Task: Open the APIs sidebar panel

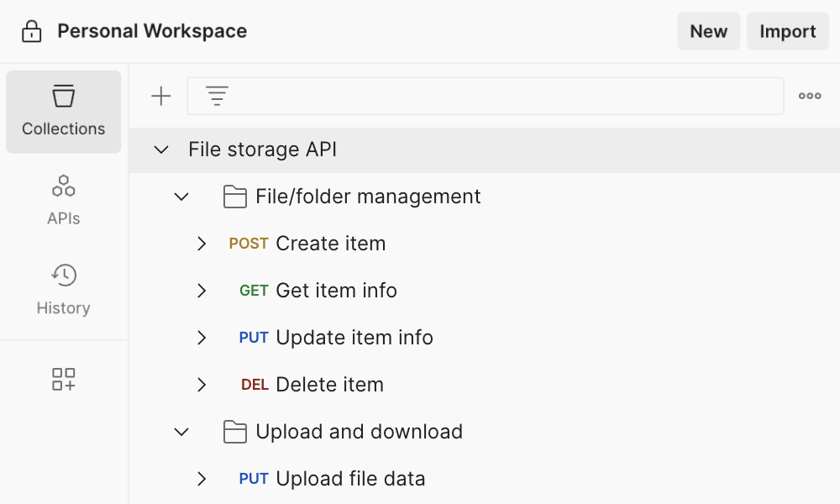Action: (63, 197)
